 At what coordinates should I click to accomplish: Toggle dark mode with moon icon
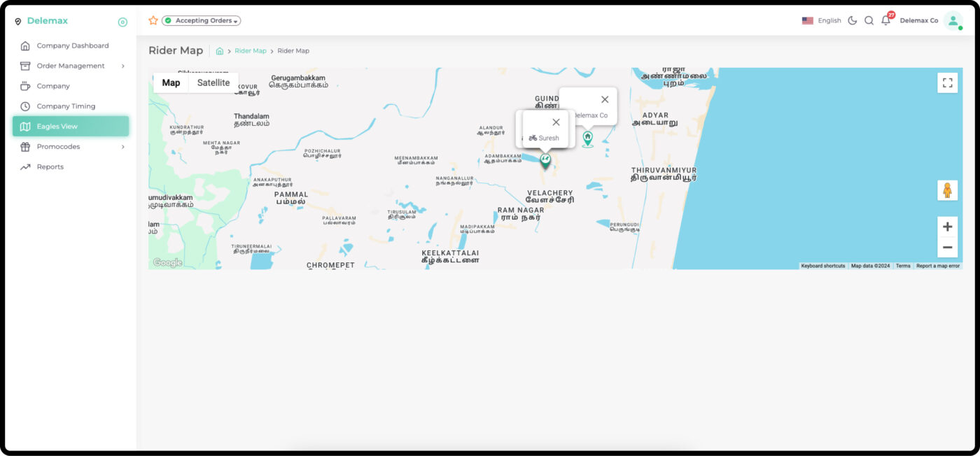(852, 20)
